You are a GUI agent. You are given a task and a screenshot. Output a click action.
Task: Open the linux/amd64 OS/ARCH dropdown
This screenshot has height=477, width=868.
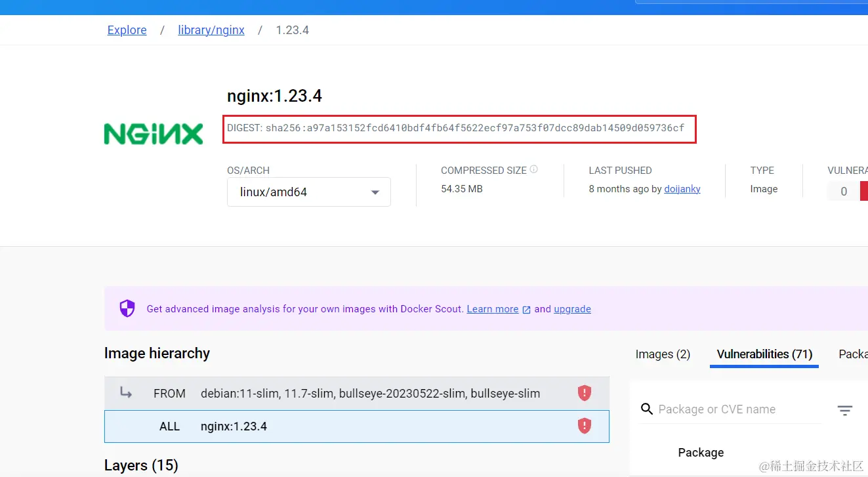click(309, 192)
